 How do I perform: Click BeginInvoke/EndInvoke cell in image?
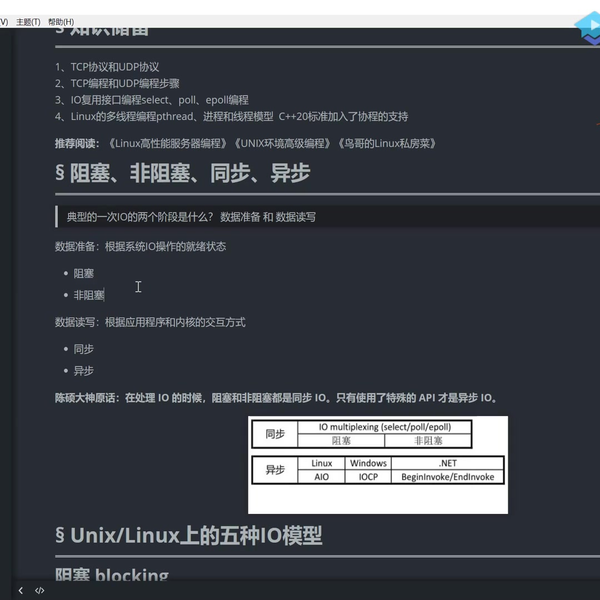pos(447,477)
